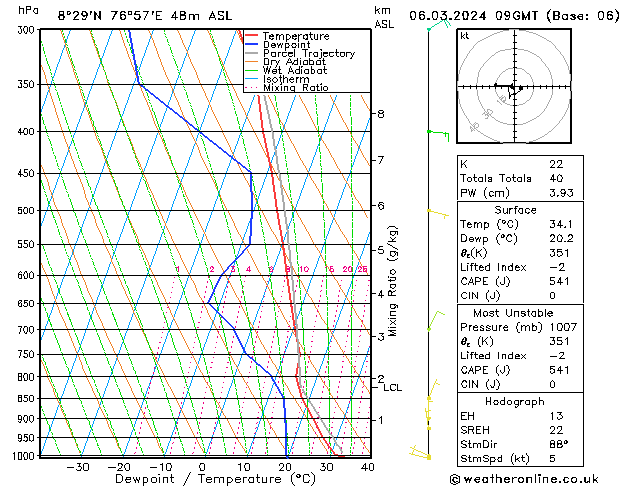The height and width of the screenshot is (486, 629).
Task: Click the mixing ratio label 10
Action: point(304,269)
